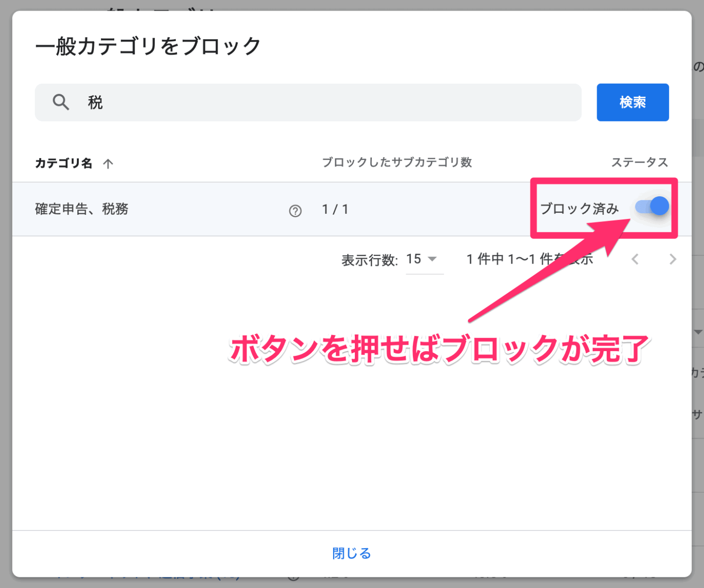Toggle the ブロック済み switch off
Viewport: 704px width, 588px height.
652,206
